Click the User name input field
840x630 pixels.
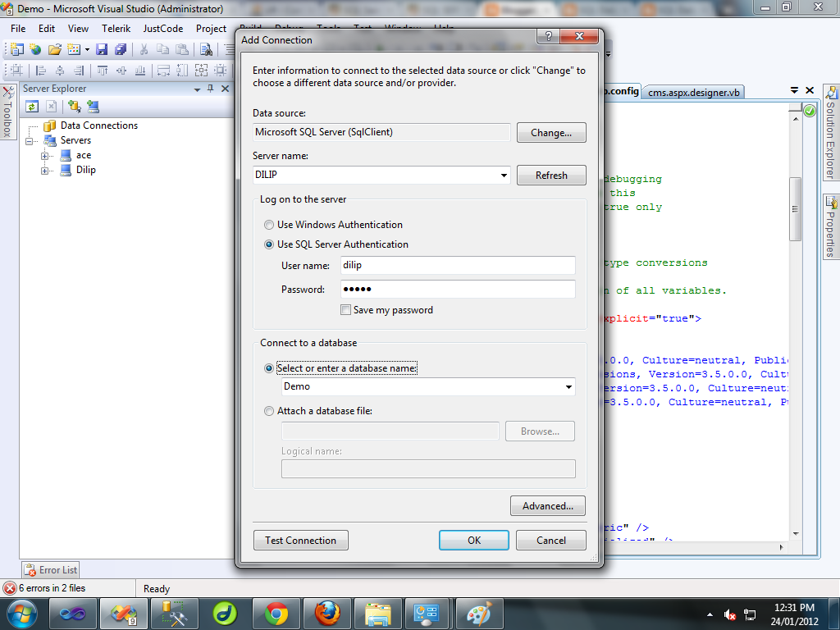458,265
